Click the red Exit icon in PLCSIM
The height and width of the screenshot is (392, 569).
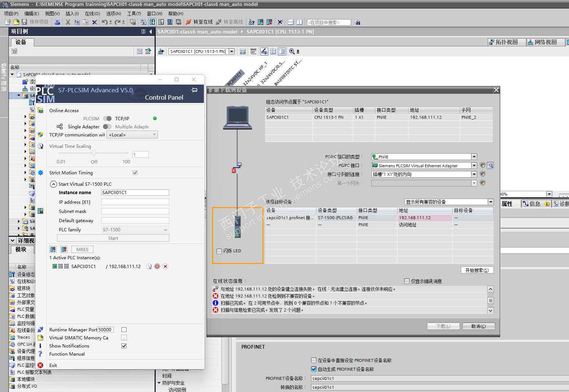pyautogui.click(x=40, y=365)
